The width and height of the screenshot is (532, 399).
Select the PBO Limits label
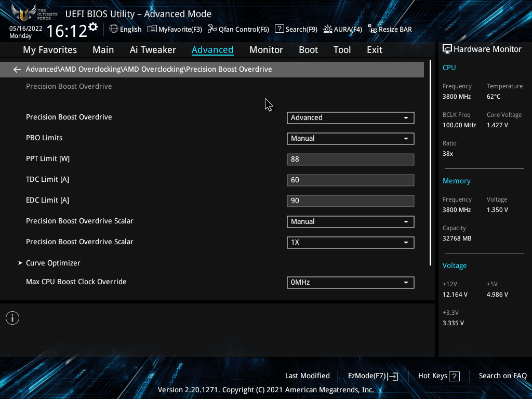[44, 138]
